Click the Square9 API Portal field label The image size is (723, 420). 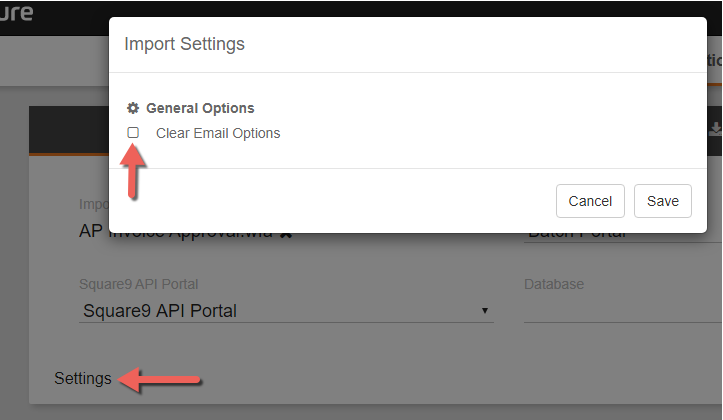click(x=145, y=284)
